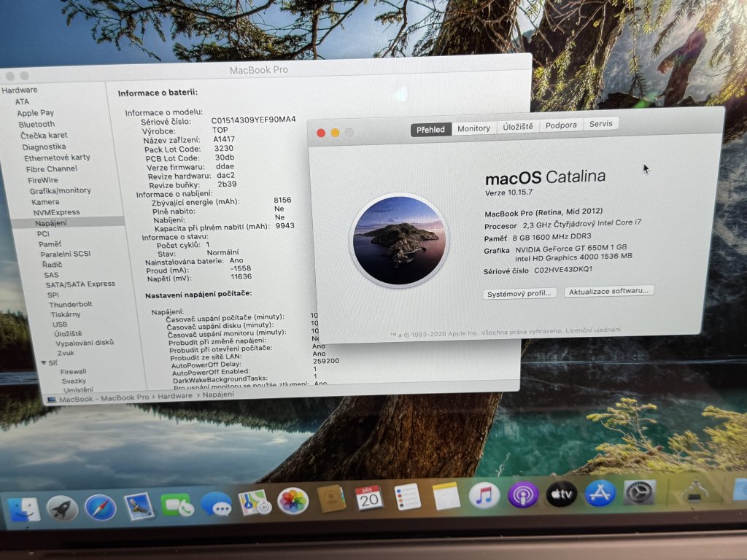Switch to the Monitory tab
Image resolution: width=747 pixels, height=560 pixels.
tap(473, 128)
